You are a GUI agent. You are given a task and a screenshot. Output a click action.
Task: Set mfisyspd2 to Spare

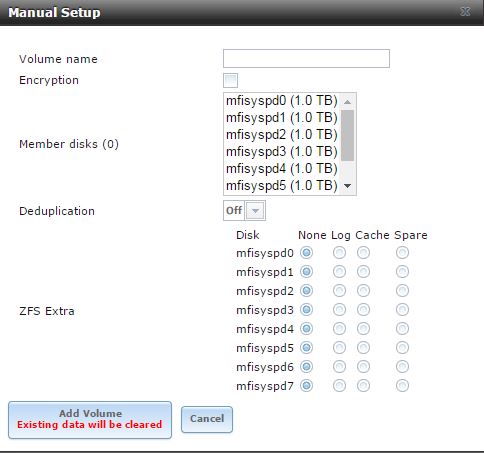[402, 291]
